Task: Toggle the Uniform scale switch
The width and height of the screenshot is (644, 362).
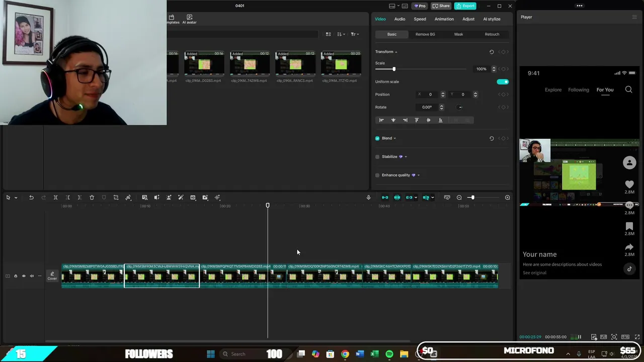Action: [x=503, y=81]
